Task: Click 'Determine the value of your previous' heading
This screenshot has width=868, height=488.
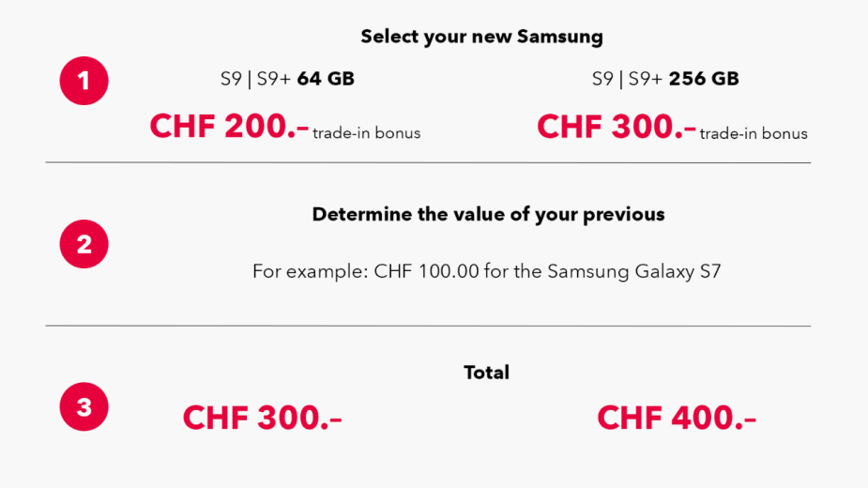Action: point(488,214)
